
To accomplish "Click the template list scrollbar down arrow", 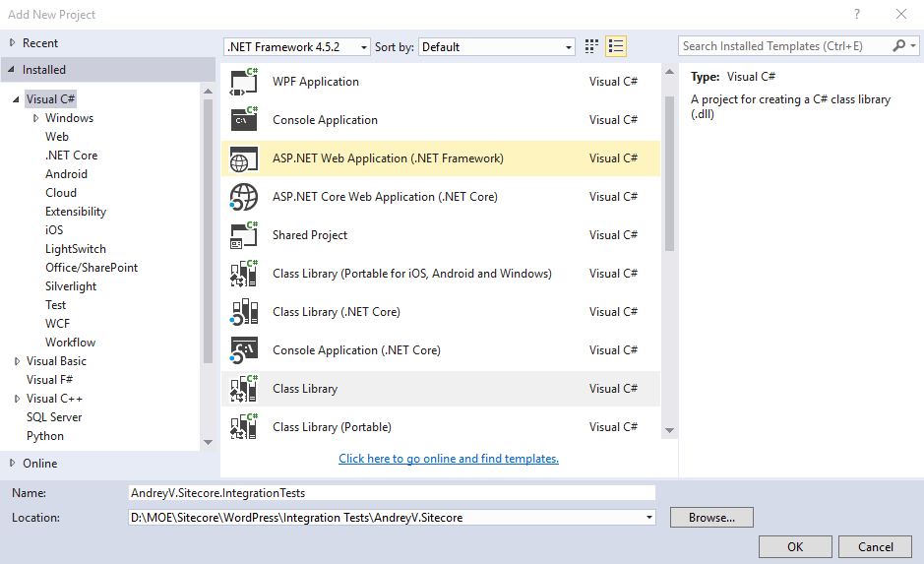I will coord(669,430).
